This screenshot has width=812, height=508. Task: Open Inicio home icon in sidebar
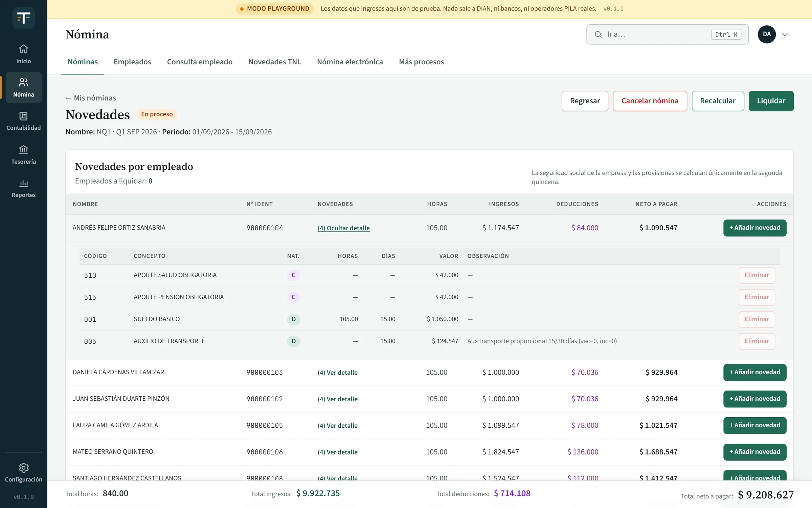coord(23,49)
